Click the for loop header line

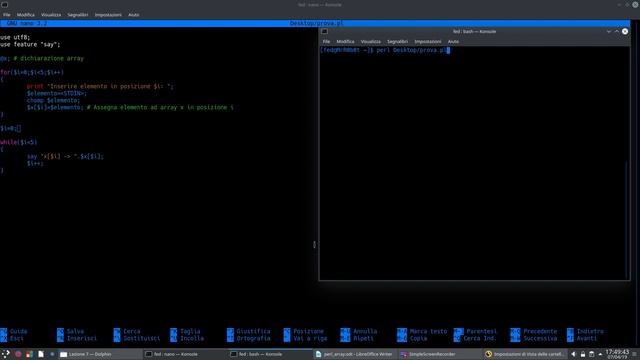tap(32, 72)
